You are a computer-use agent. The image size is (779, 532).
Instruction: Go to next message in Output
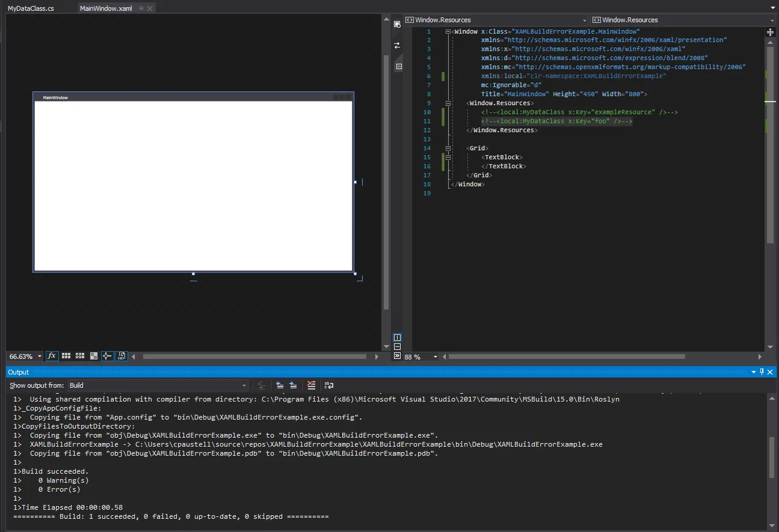[294, 385]
